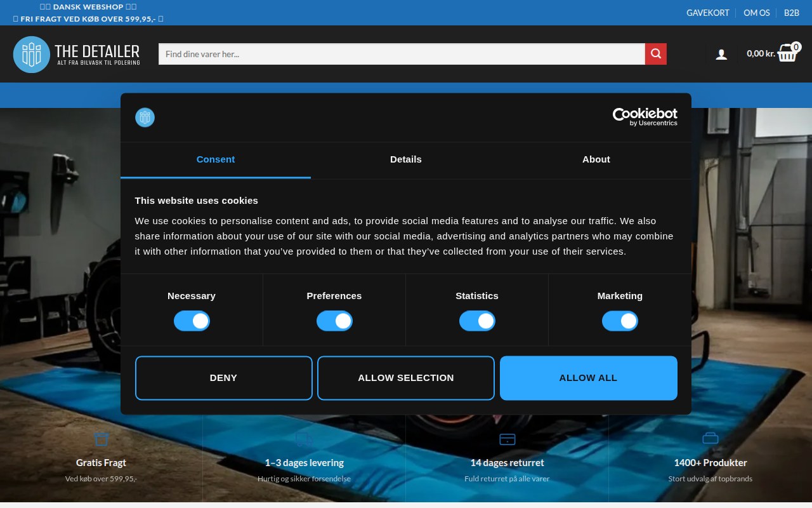Click the Cookiebot by Usercentrics logo
This screenshot has height=508, width=812.
(x=645, y=117)
